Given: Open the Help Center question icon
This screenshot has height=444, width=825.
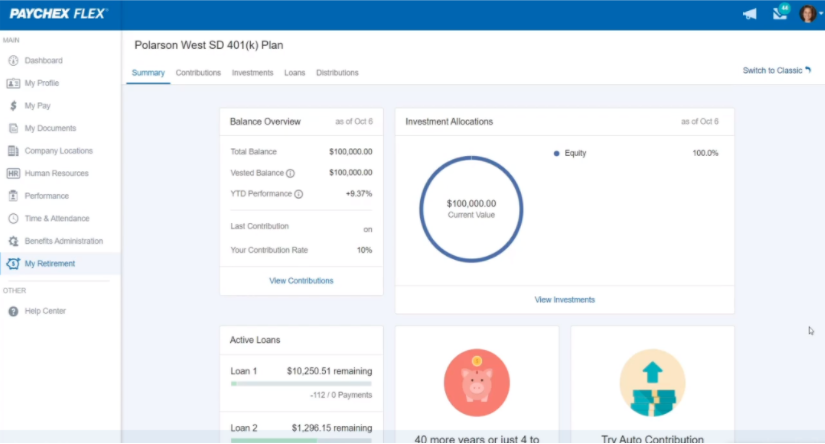Looking at the screenshot, I should point(13,311).
